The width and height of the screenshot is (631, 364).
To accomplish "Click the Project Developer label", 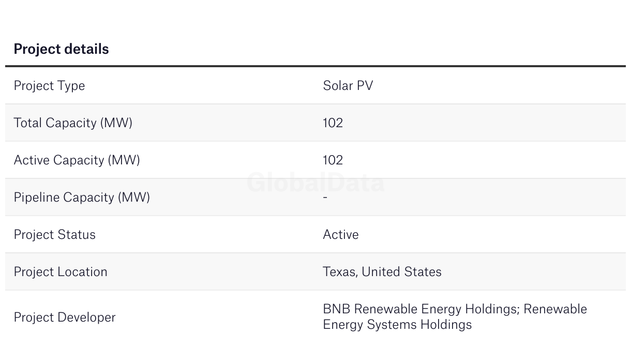I will tap(65, 317).
